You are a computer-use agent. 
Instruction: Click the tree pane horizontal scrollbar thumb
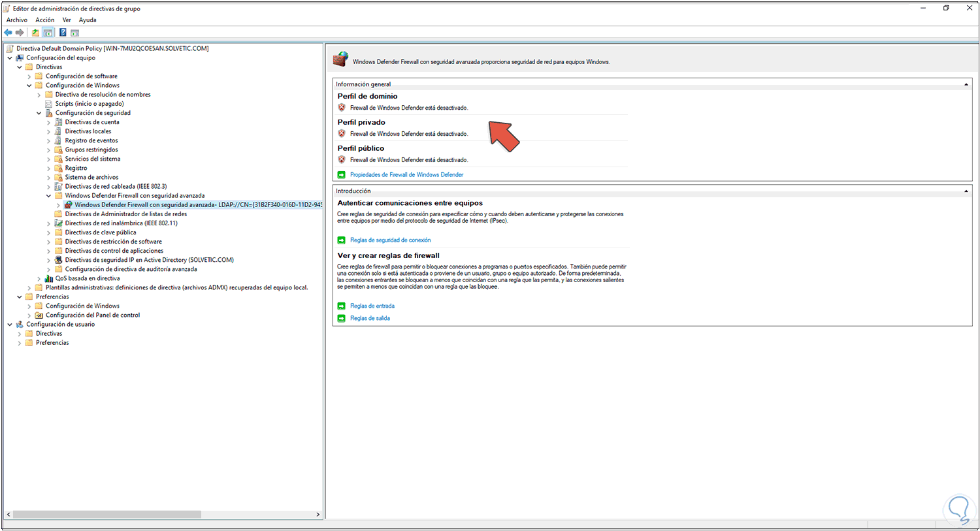pos(107,515)
